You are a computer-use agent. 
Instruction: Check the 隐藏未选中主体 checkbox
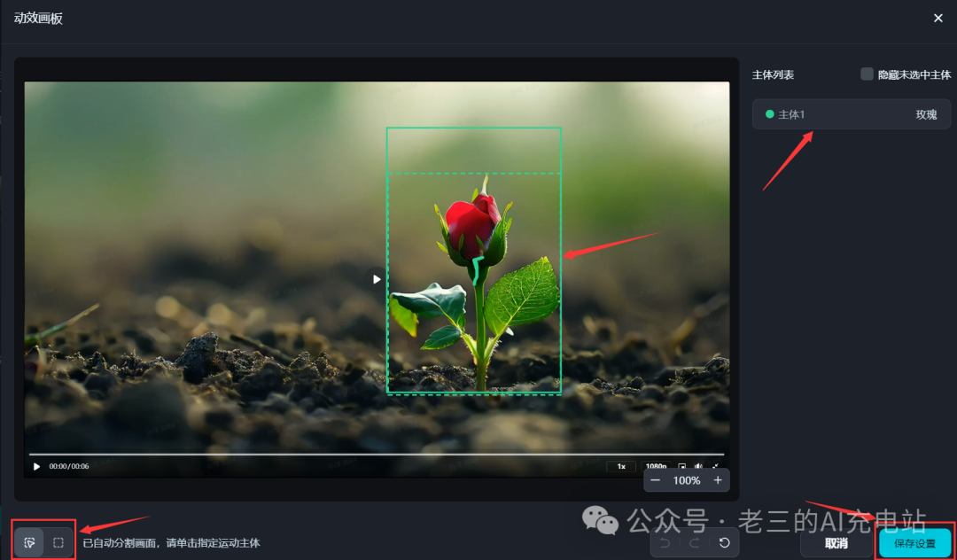(867, 74)
